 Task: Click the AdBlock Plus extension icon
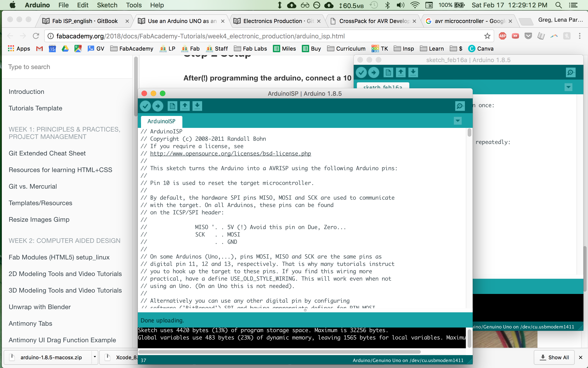(x=503, y=36)
